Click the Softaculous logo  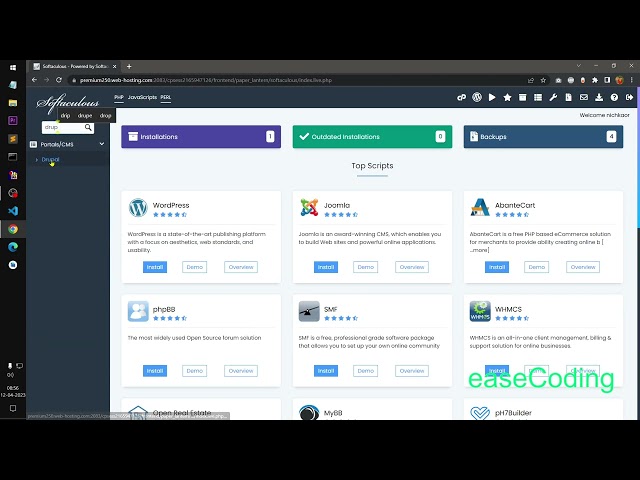68,103
